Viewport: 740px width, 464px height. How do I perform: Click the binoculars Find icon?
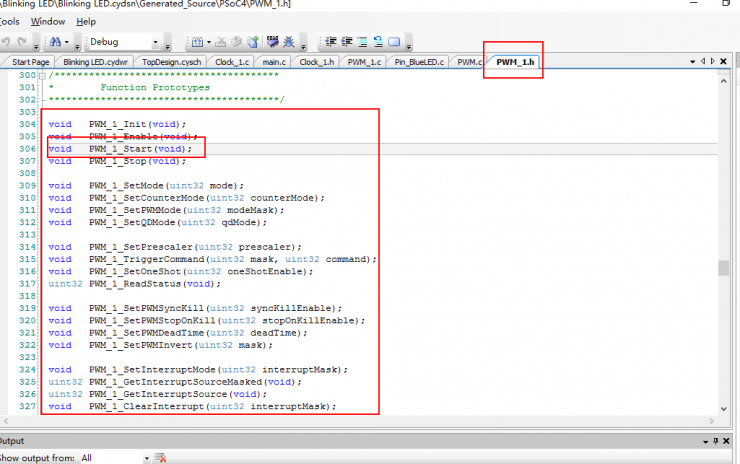tap(52, 42)
